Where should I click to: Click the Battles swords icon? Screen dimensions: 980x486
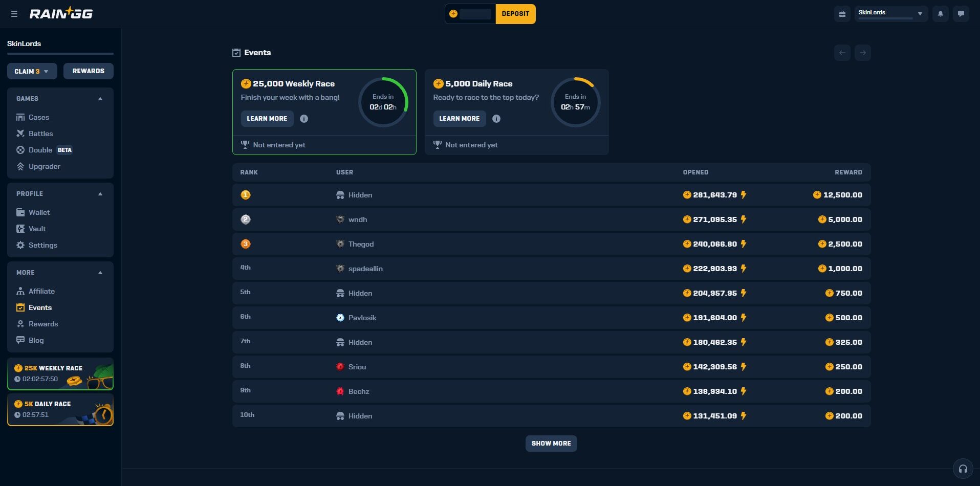coord(20,134)
